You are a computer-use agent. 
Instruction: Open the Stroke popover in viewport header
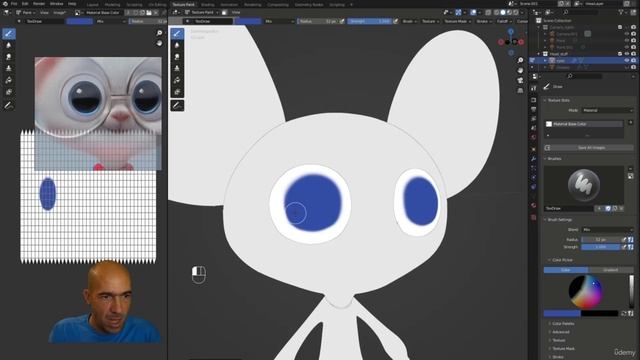click(484, 21)
